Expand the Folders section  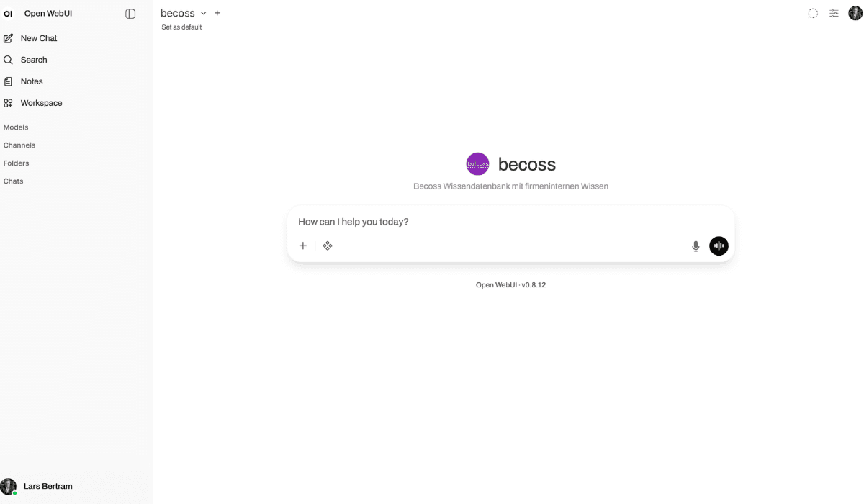point(17,163)
